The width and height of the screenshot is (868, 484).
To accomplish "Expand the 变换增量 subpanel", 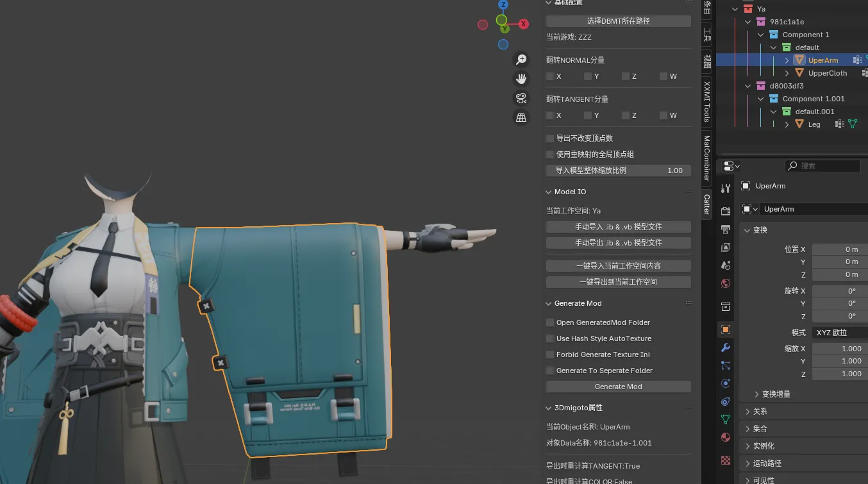I will point(756,394).
